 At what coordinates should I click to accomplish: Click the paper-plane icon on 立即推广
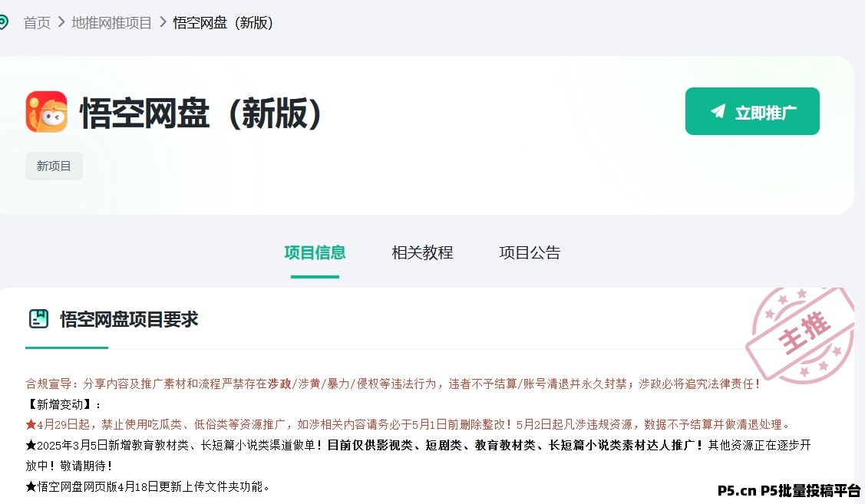click(x=718, y=110)
